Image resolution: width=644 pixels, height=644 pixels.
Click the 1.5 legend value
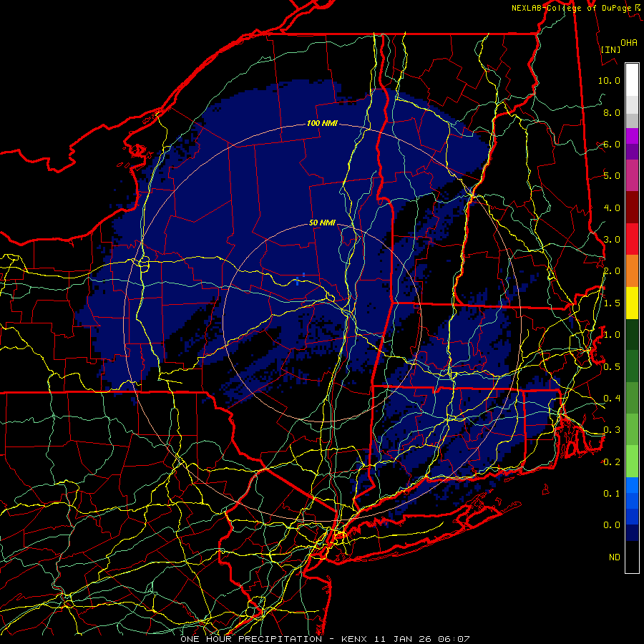click(612, 303)
